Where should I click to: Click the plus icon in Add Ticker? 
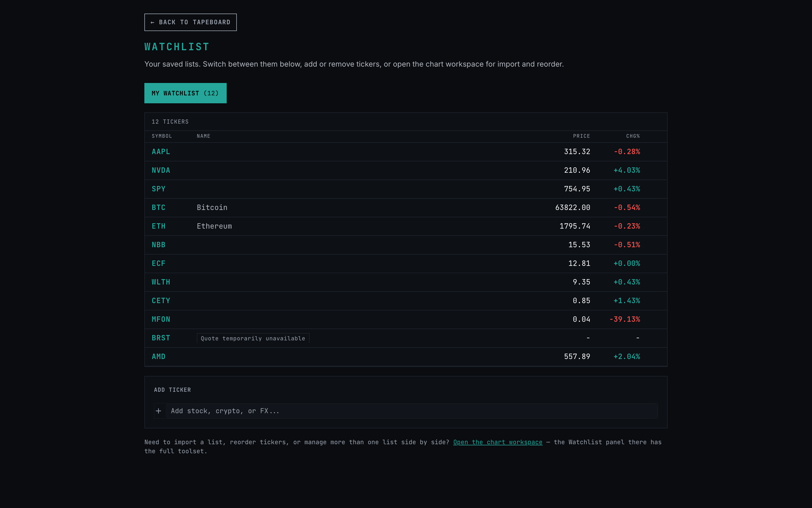click(158, 411)
